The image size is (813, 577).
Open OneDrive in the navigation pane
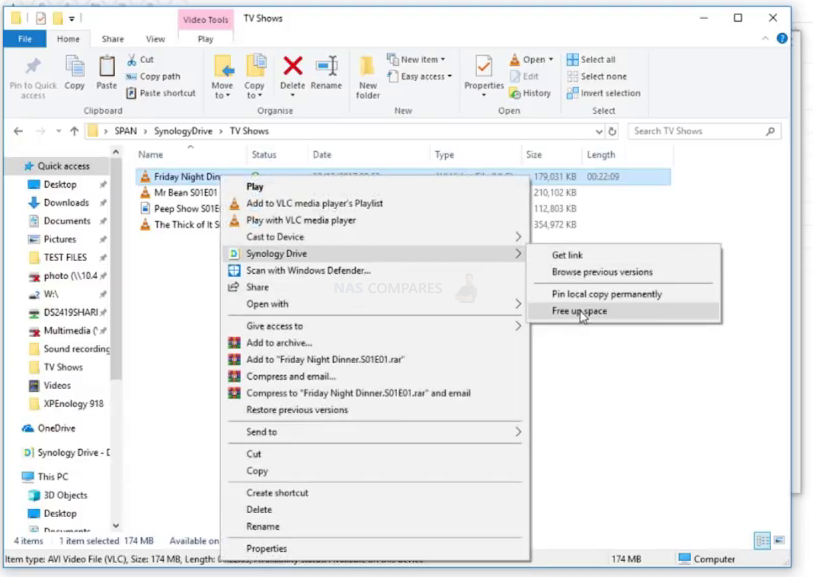[57, 428]
